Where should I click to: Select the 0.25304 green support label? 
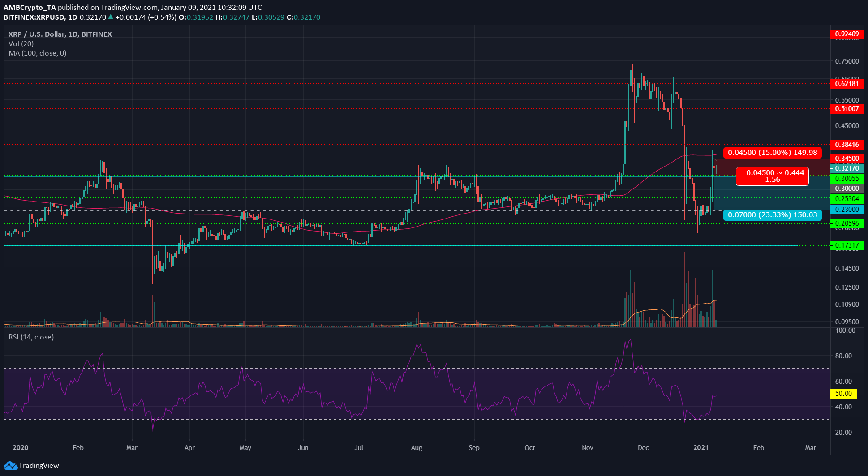tap(847, 199)
